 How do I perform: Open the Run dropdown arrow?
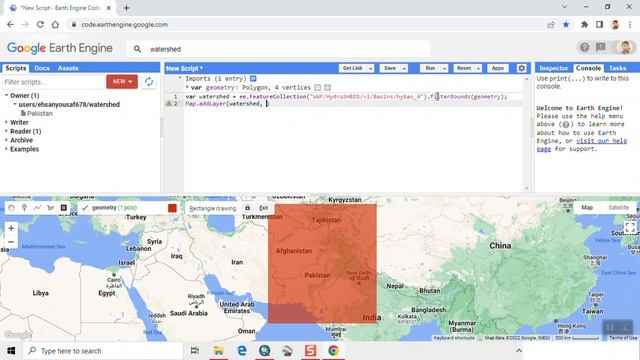coord(444,68)
